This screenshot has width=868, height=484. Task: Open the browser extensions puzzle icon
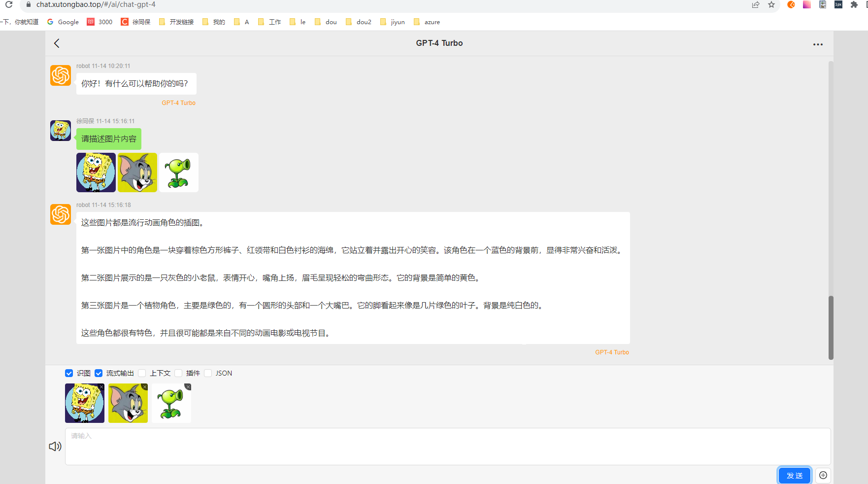click(854, 5)
